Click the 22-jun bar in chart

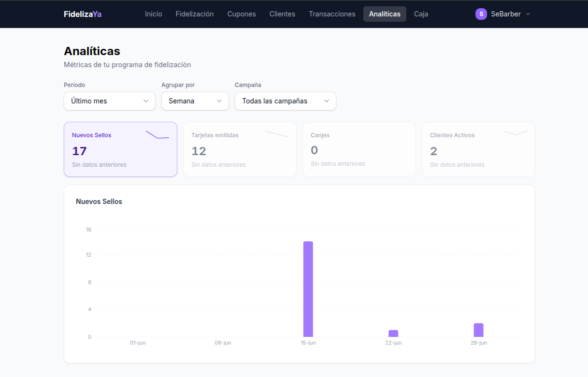(x=393, y=333)
